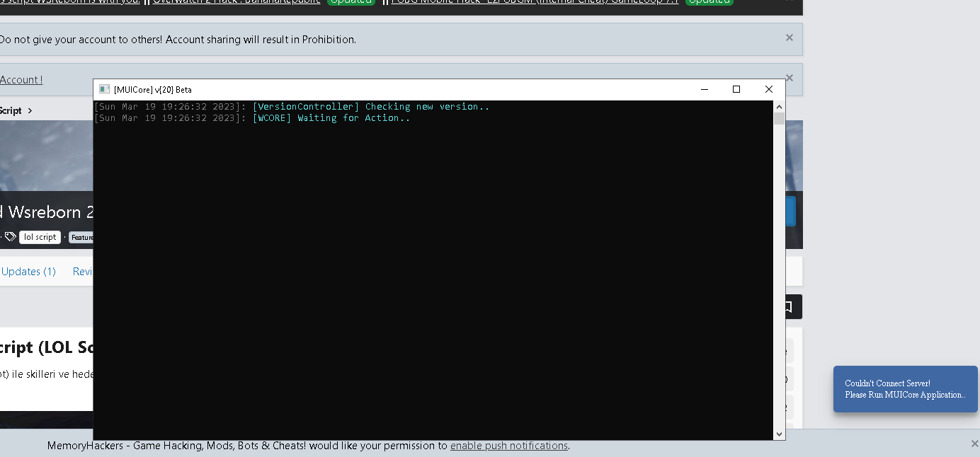Screen dimensions: 980x457
Task: Click the console scrollbar thumb
Action: (779, 118)
